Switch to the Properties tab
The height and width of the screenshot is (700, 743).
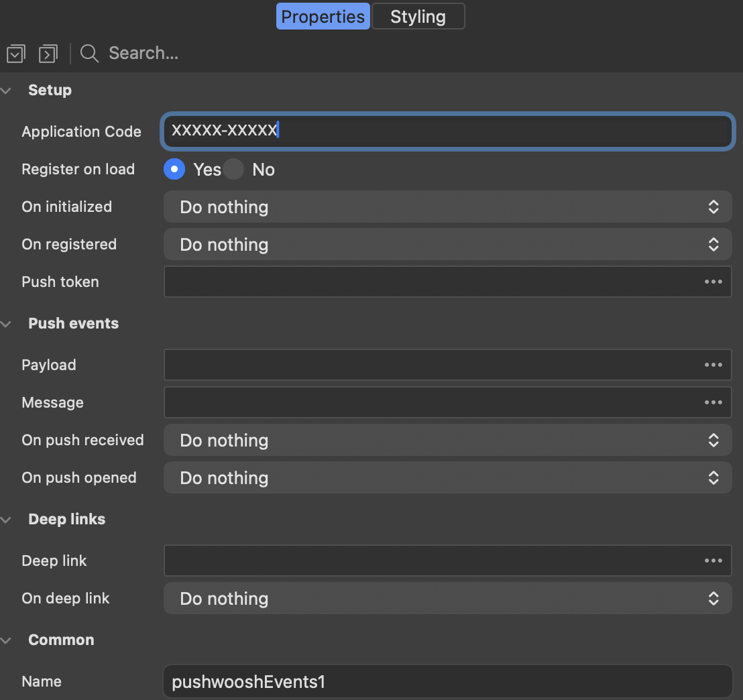(323, 16)
